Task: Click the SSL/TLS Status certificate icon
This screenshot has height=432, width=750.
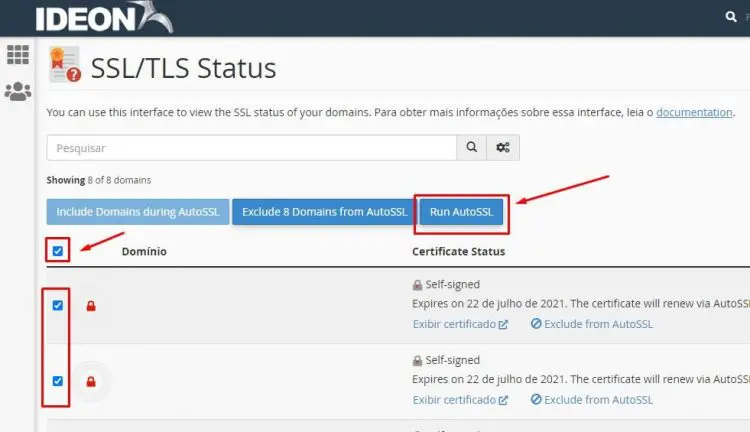Action: [x=65, y=65]
